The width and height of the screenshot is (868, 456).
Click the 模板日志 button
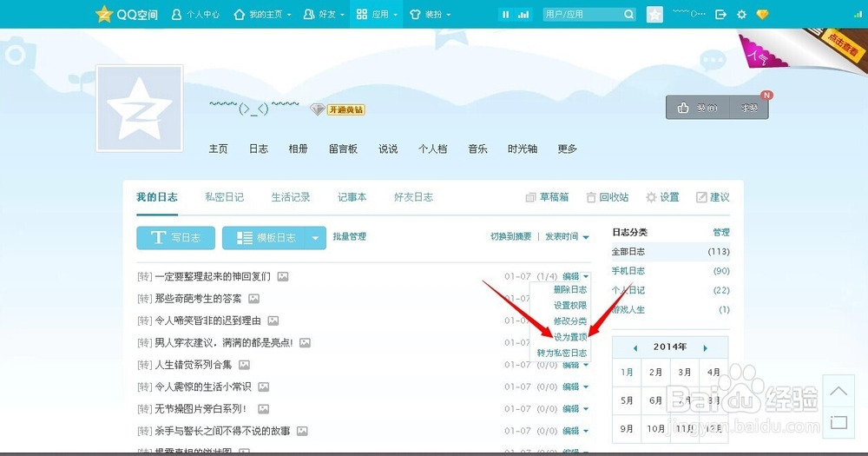[264, 238]
